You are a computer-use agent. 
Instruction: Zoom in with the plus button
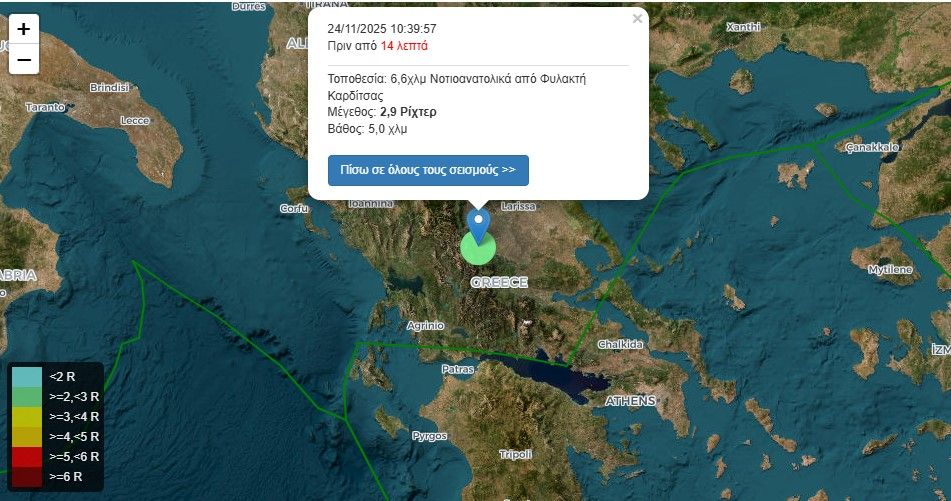point(24,29)
